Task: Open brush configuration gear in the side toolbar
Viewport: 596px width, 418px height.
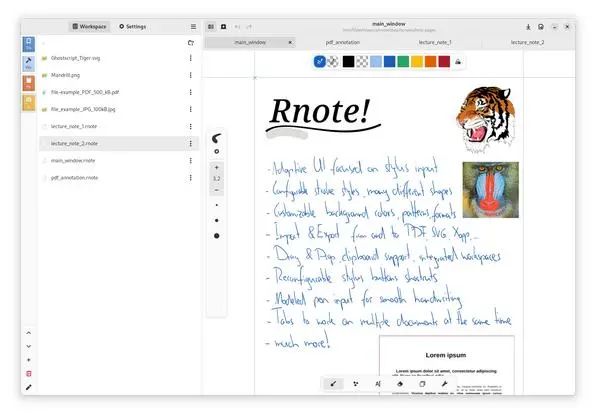Action: pyautogui.click(x=217, y=152)
